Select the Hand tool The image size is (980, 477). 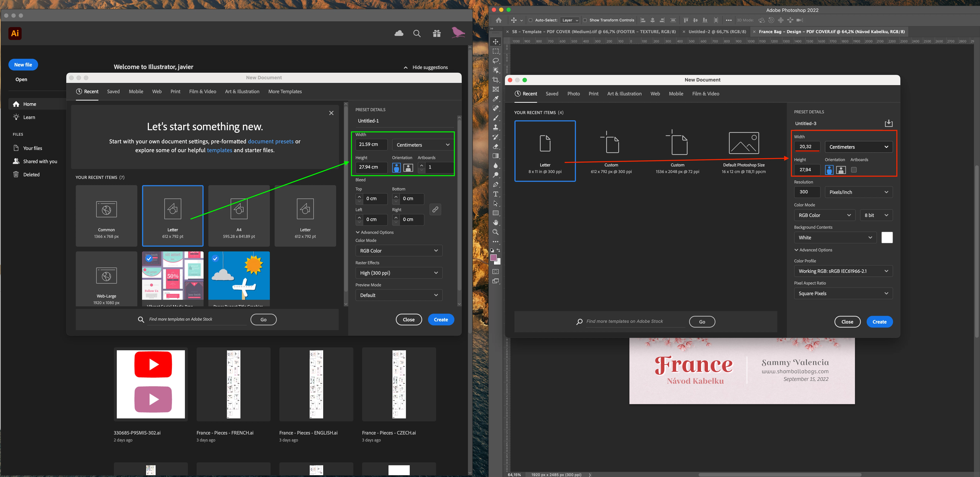coord(495,222)
